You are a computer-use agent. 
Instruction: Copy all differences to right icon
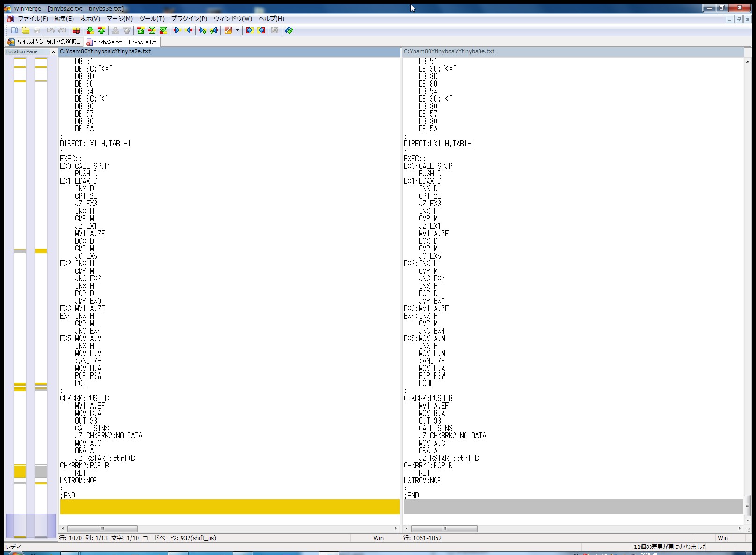[x=250, y=30]
